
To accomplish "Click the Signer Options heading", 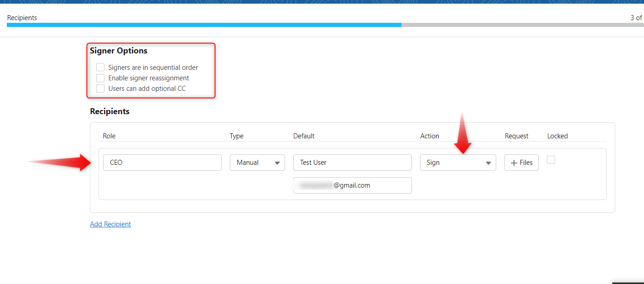I will tap(119, 50).
